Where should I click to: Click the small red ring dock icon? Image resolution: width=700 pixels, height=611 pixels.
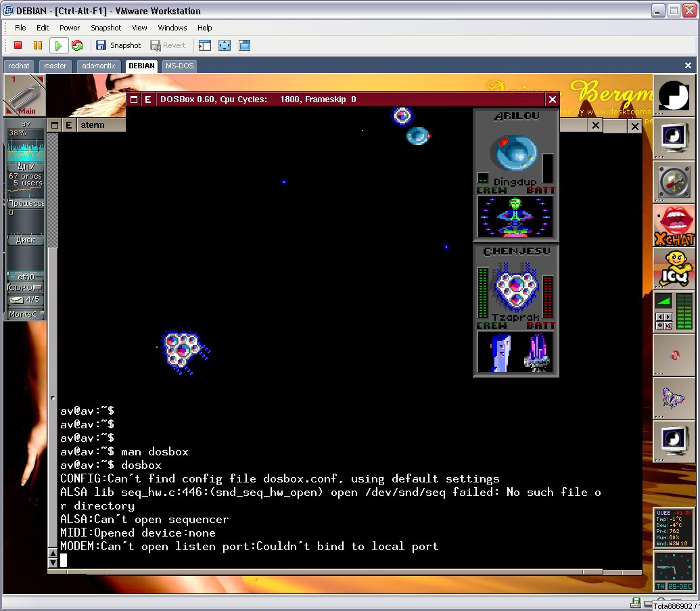[x=674, y=355]
